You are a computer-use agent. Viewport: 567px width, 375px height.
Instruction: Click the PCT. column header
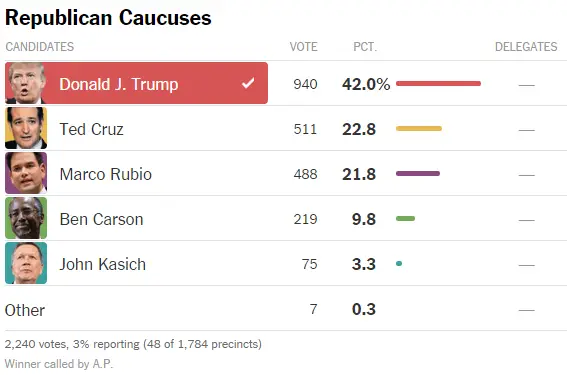click(365, 47)
